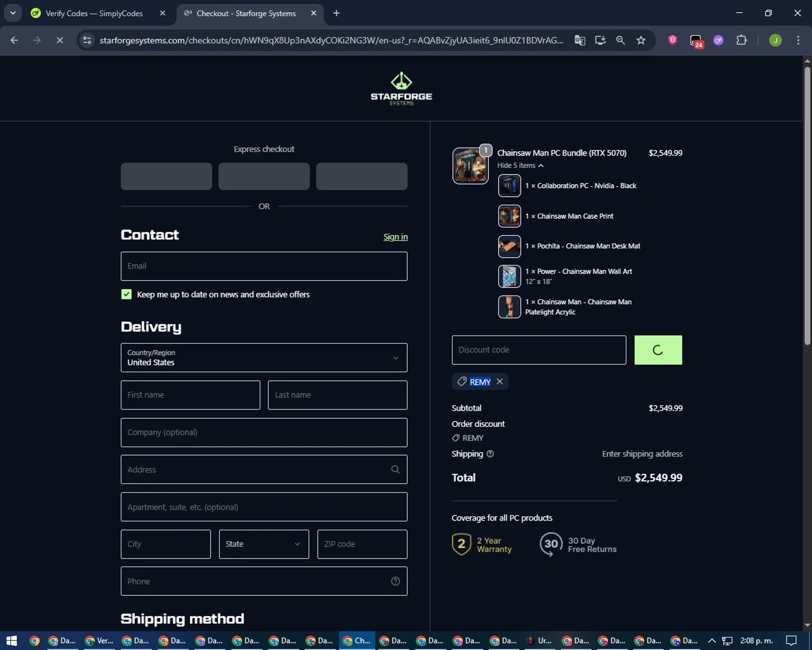Open a new browser tab
812x650 pixels.
[x=336, y=13]
